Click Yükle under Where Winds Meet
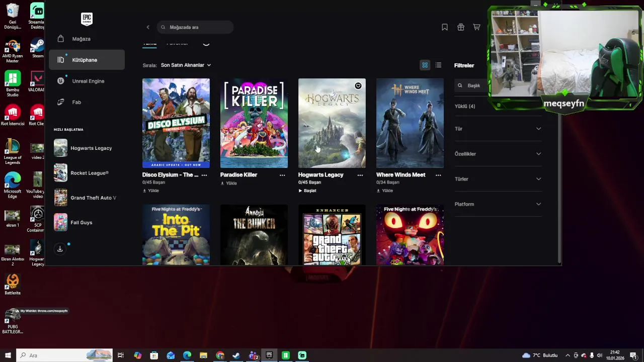Screen dimensions: 644x362 click(x=385, y=191)
